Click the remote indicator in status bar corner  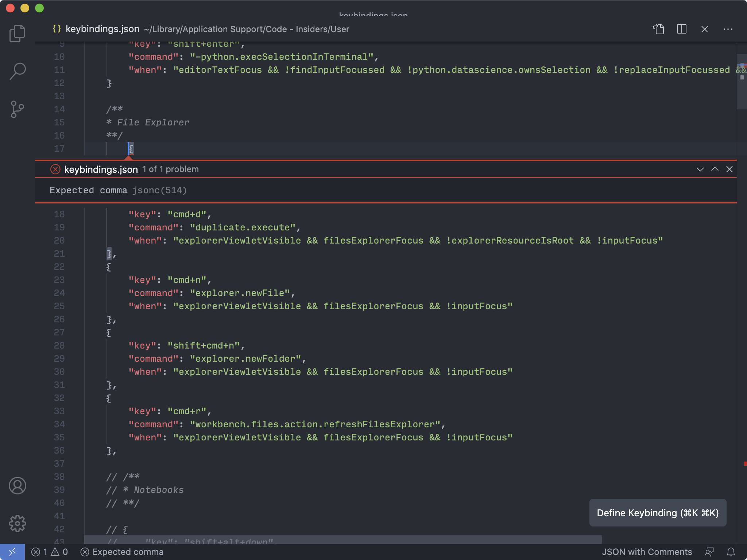point(12,552)
